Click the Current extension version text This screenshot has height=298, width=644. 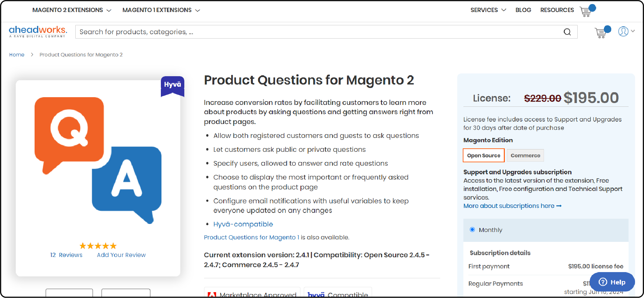(316, 260)
